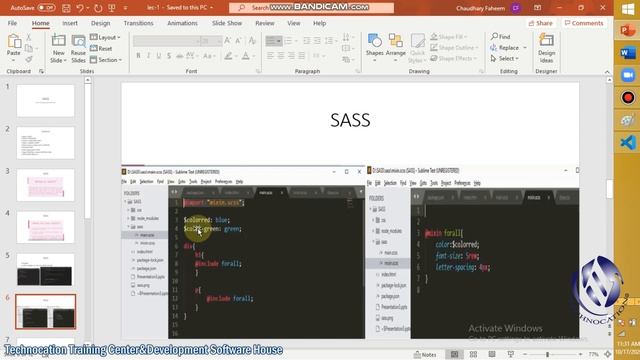Select slide 1 thumbnail
640x360 pixels.
pos(45,101)
